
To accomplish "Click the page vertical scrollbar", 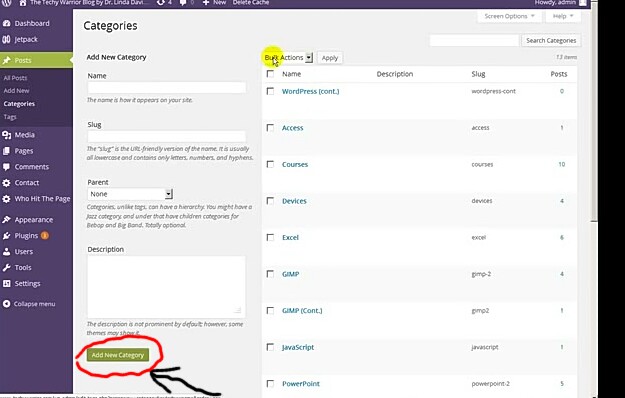I will (594, 112).
